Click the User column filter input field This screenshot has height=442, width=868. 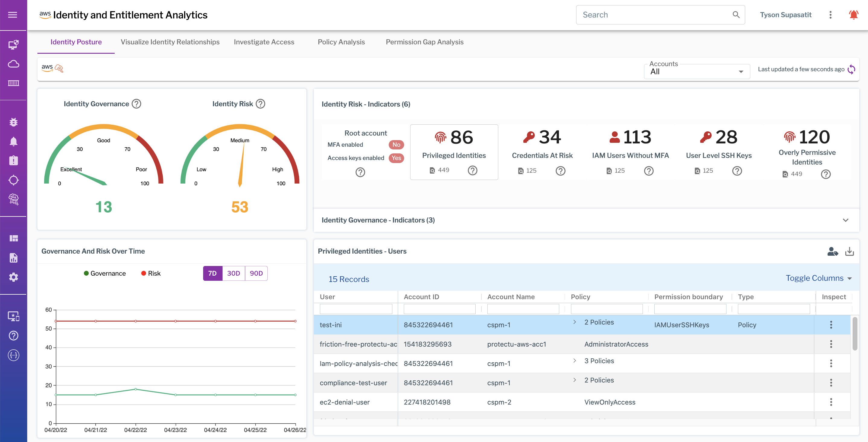(356, 309)
